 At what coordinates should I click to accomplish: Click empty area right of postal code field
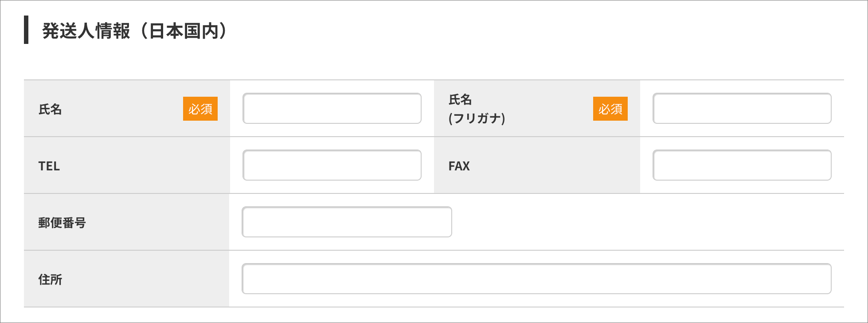coord(643,222)
